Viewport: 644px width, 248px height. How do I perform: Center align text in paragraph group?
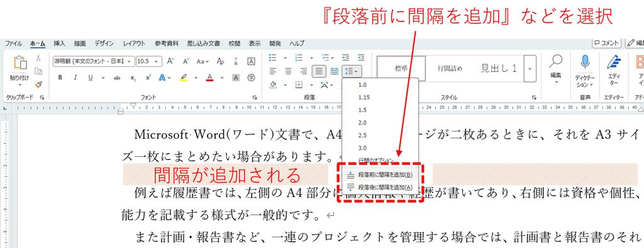(288, 71)
